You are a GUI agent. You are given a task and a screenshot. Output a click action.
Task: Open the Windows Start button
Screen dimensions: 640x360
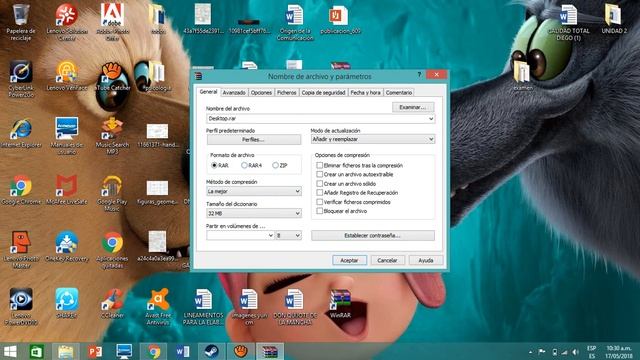click(10, 351)
